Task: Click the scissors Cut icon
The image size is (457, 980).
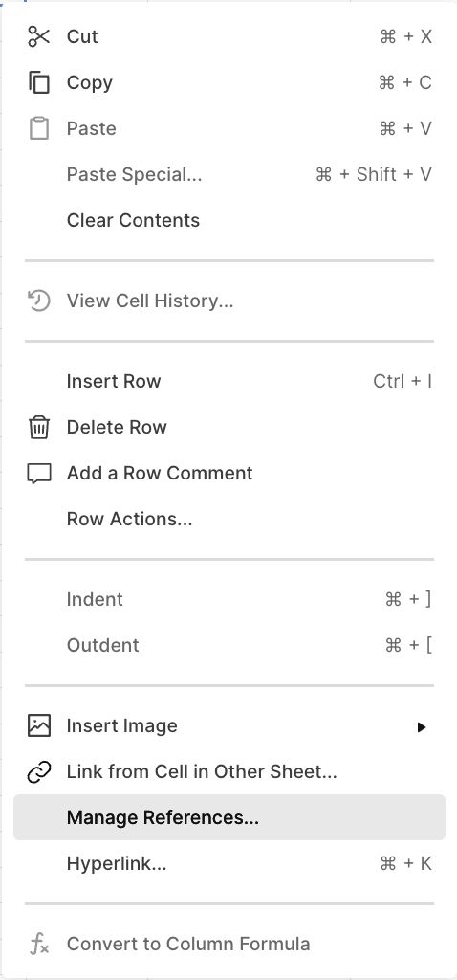Action: coord(38,37)
